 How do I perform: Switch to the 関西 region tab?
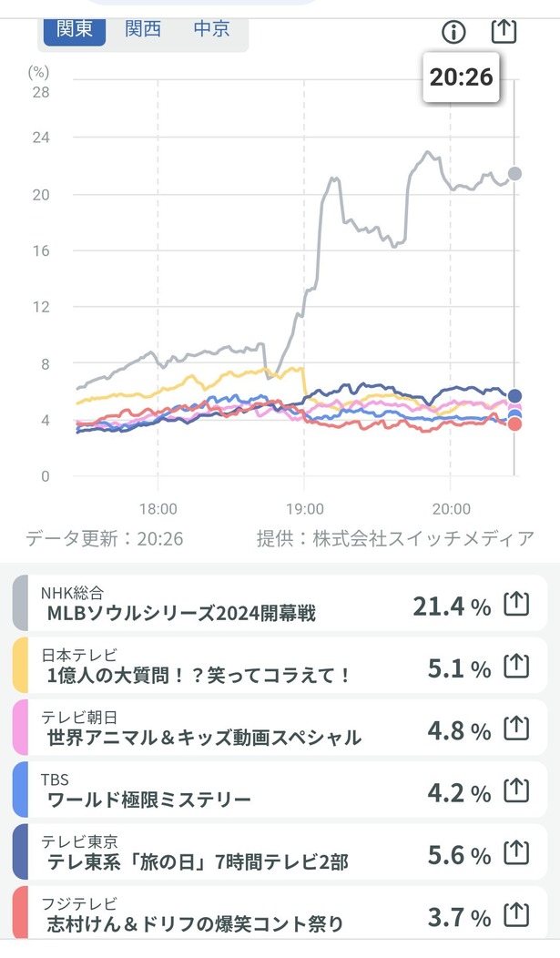pyautogui.click(x=143, y=29)
